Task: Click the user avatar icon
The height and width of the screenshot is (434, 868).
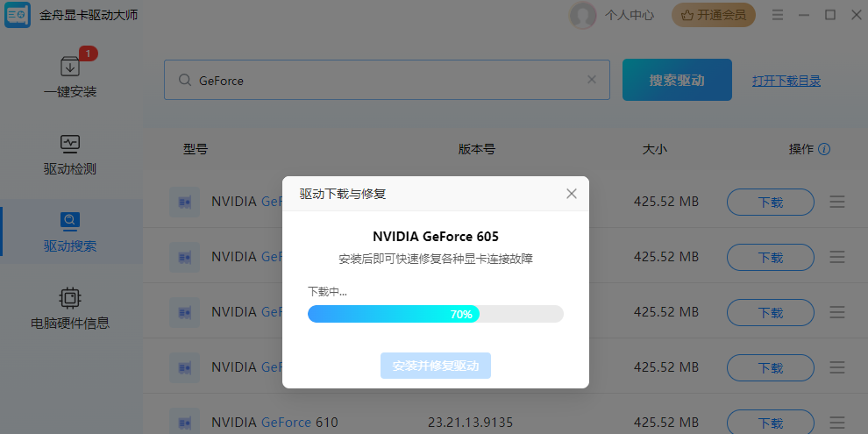Action: (583, 15)
